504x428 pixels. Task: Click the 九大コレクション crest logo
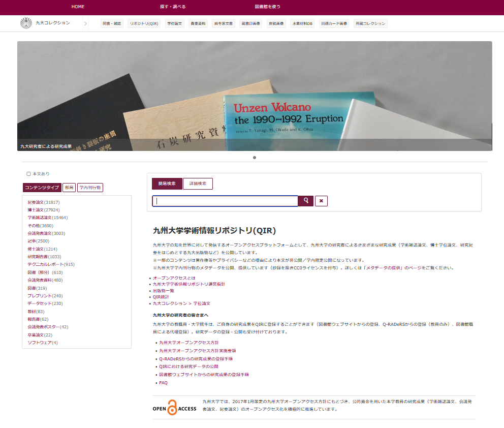click(26, 23)
